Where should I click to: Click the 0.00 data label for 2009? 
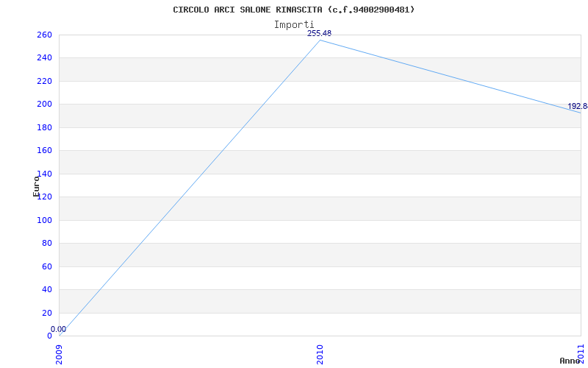coord(58,329)
